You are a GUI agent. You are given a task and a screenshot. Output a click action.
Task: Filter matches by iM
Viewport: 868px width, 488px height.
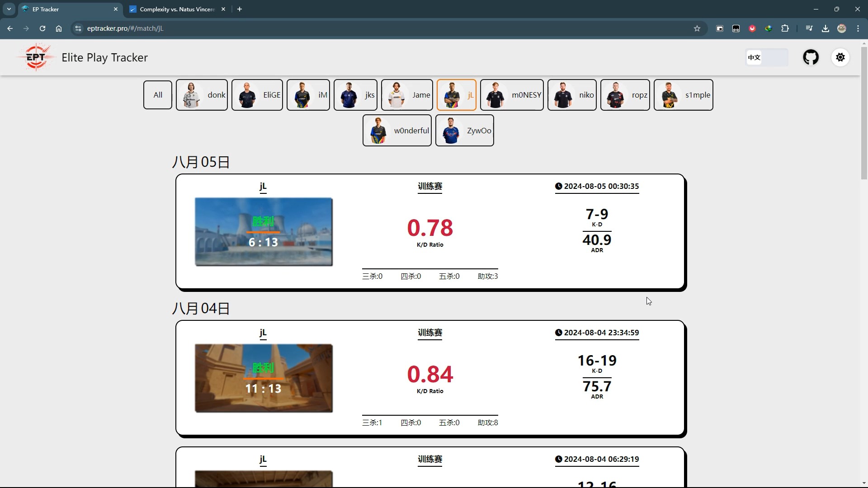tap(308, 95)
